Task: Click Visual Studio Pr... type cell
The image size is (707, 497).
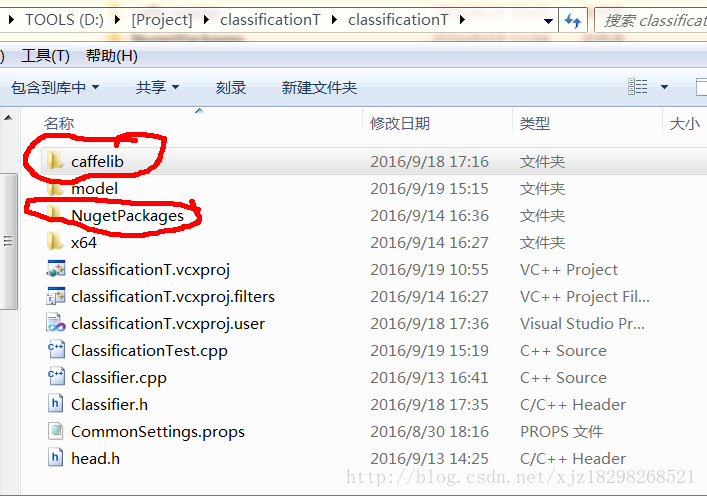Action: [583, 324]
